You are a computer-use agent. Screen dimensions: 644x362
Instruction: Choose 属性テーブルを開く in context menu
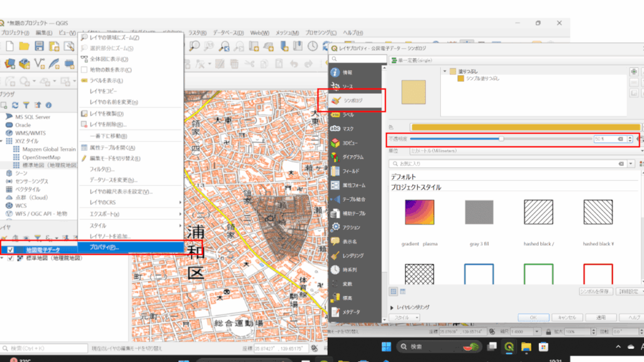[131, 148]
